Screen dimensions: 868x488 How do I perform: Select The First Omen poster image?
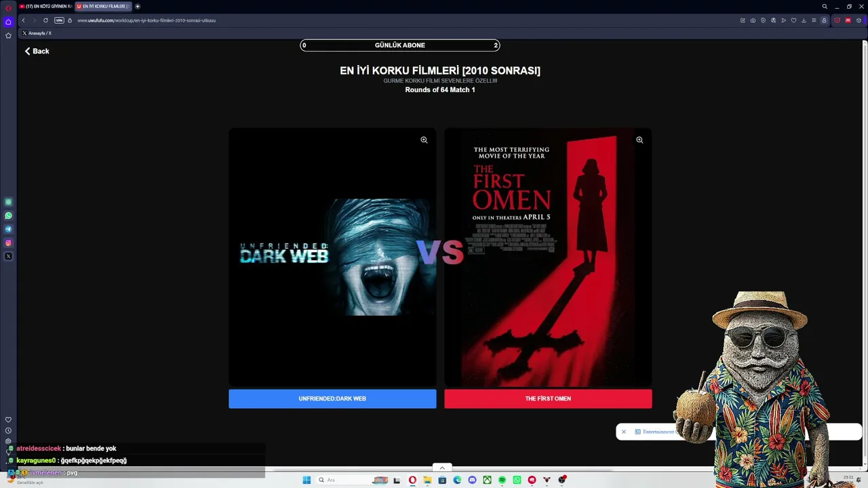tap(548, 257)
